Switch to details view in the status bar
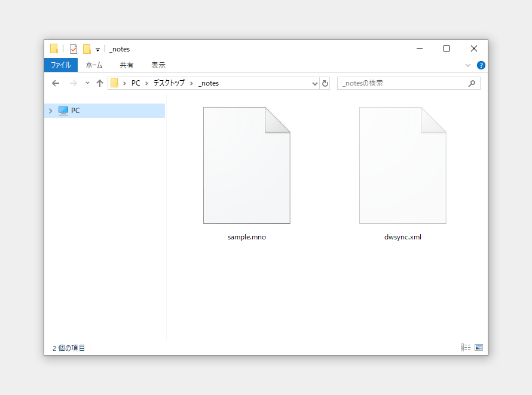The image size is (532, 395). click(x=465, y=347)
